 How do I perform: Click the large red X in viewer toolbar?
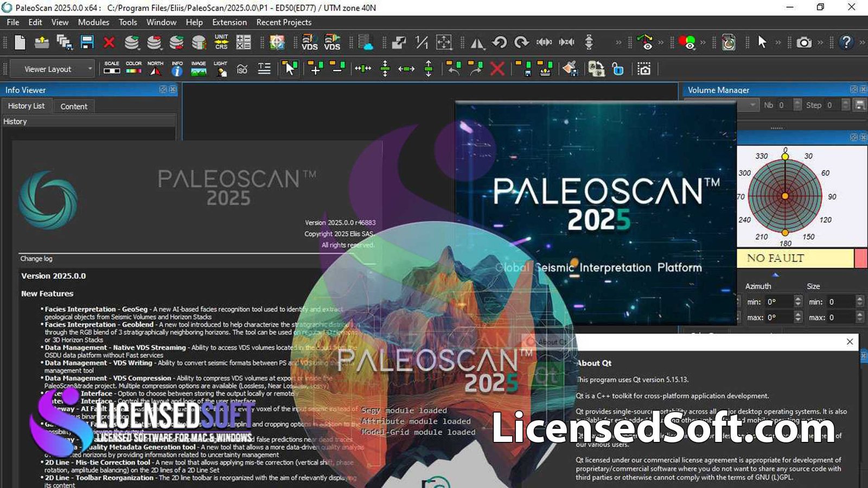(497, 69)
